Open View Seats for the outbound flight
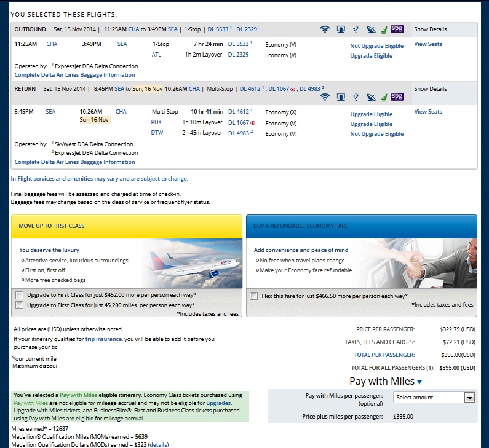489x448 pixels. (427, 44)
